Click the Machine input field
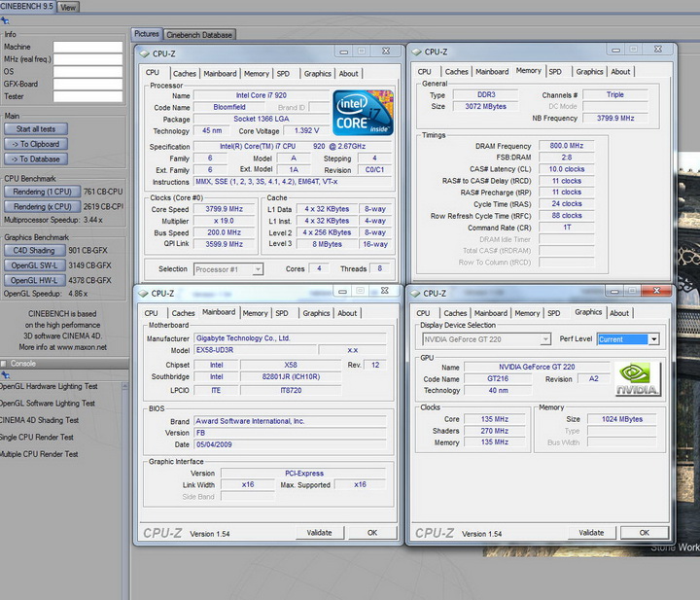The image size is (700, 600). tap(87, 47)
